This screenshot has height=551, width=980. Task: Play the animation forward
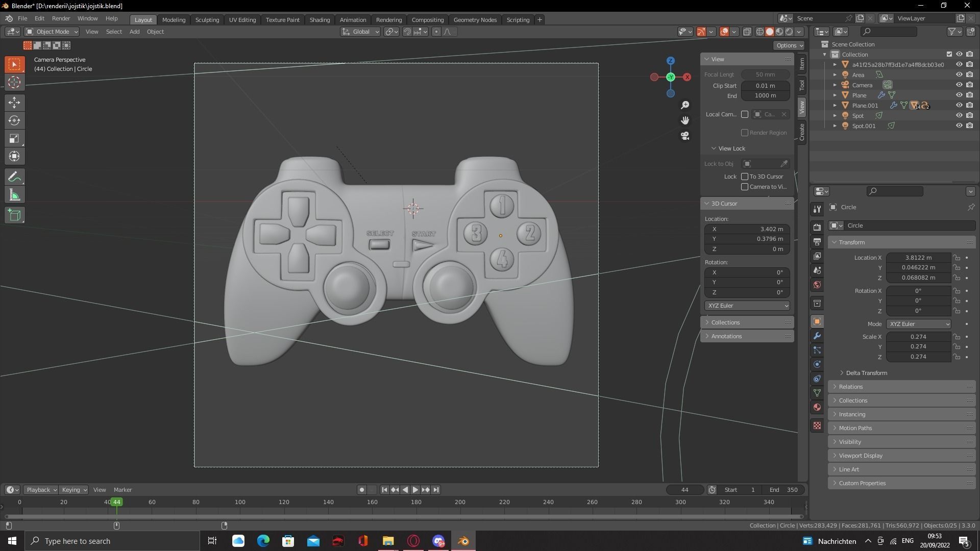415,490
